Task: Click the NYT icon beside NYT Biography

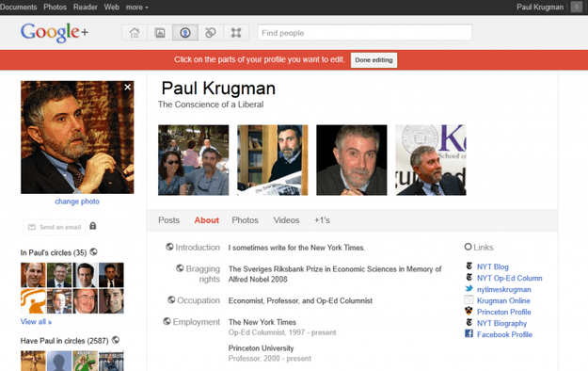Action: tap(469, 322)
